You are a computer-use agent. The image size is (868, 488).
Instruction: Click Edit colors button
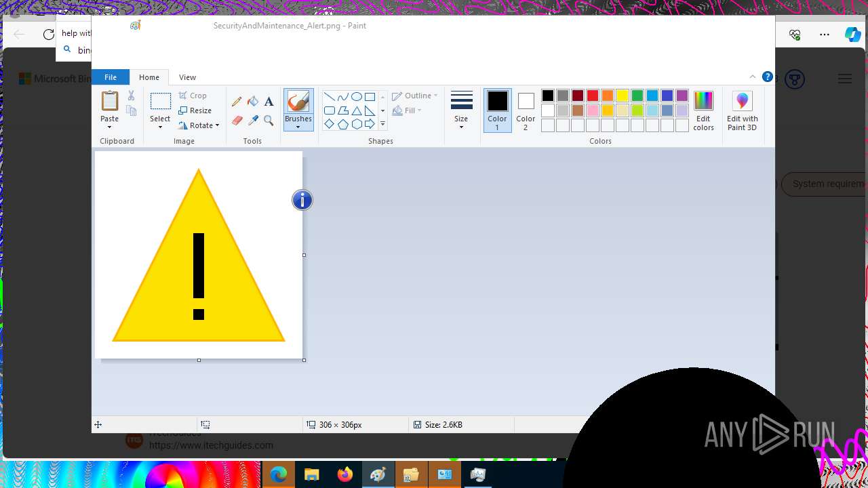click(x=703, y=111)
